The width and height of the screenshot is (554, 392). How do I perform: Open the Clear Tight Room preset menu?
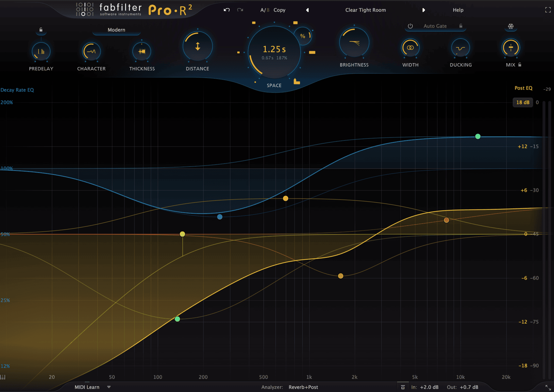coord(365,10)
